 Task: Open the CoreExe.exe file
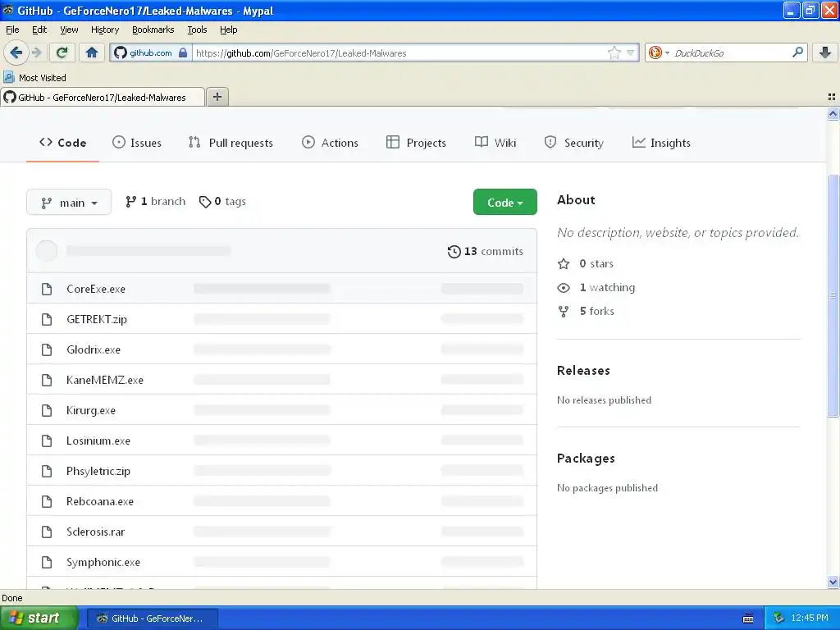coord(96,289)
